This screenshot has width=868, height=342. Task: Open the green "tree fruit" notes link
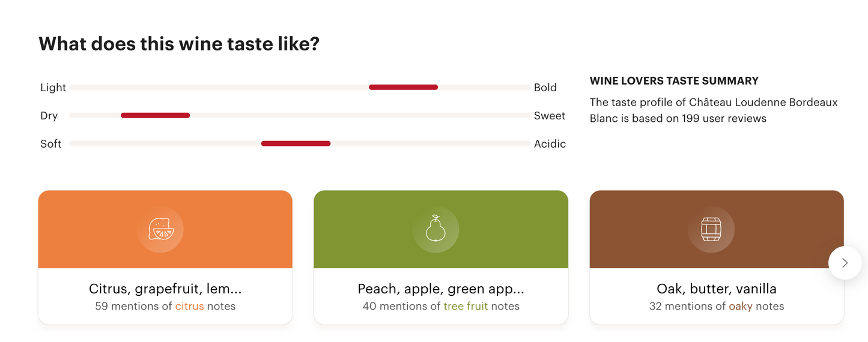pos(466,306)
